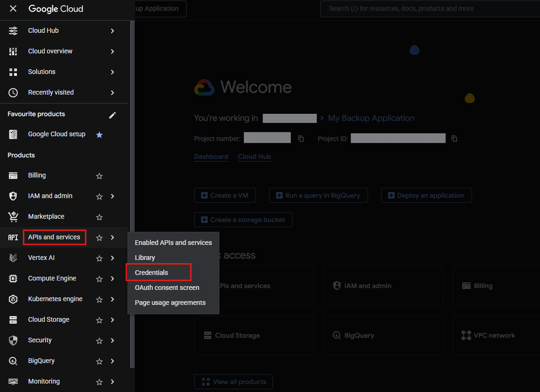Open the IAM and admin quick access card

(x=383, y=286)
